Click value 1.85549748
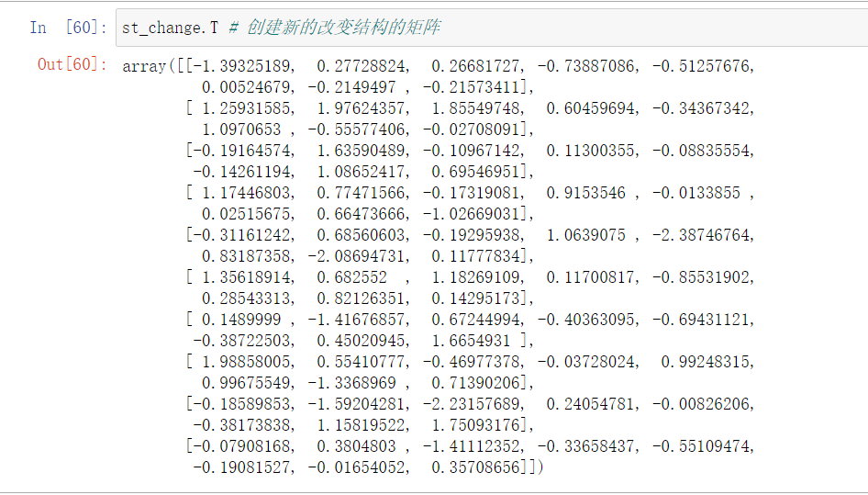 (475, 108)
